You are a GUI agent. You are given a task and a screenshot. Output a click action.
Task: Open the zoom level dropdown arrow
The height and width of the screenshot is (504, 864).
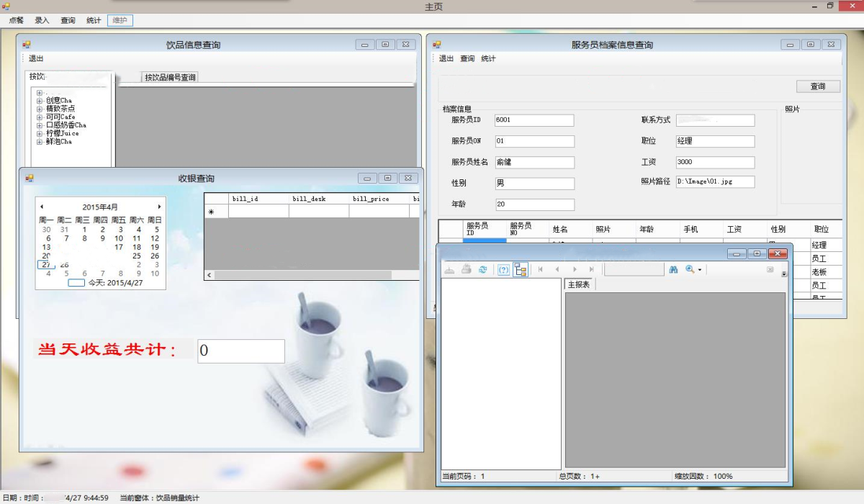pyautogui.click(x=700, y=270)
